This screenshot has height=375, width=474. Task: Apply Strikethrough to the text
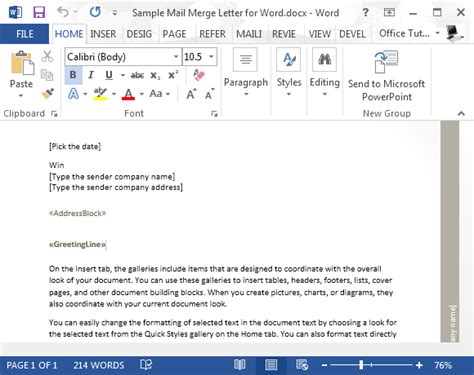(x=137, y=75)
